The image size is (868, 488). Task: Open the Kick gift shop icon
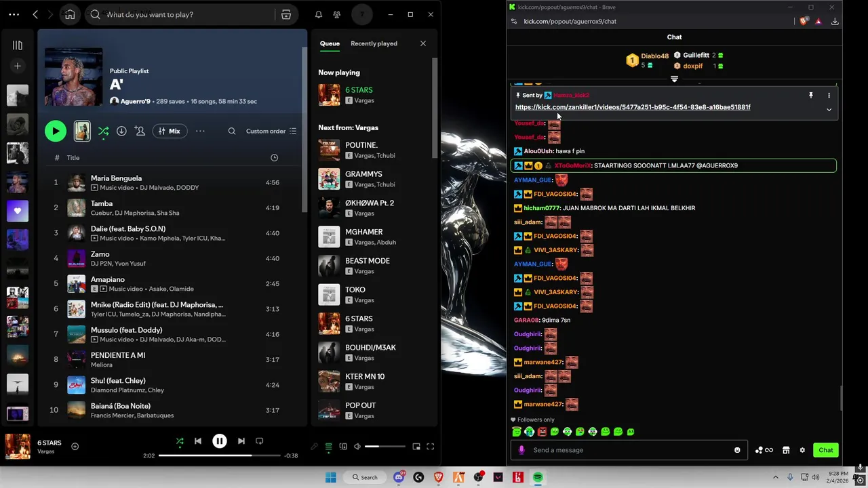(786, 450)
